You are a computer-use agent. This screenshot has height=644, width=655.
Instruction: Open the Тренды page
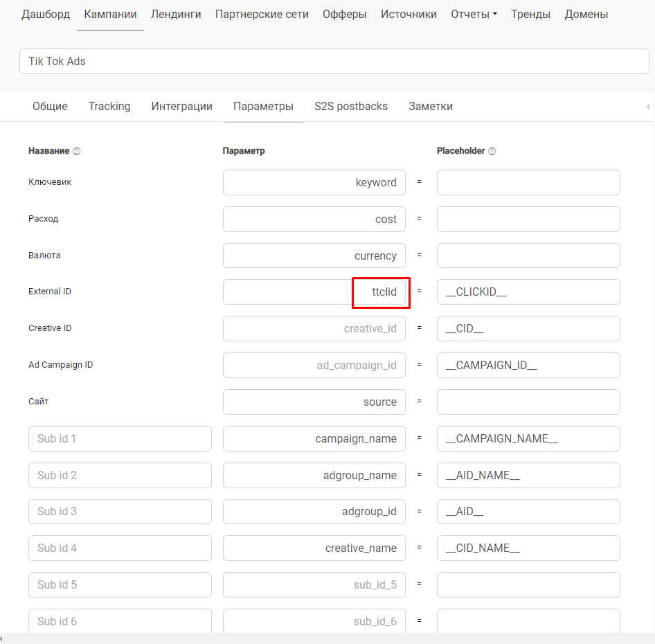530,15
